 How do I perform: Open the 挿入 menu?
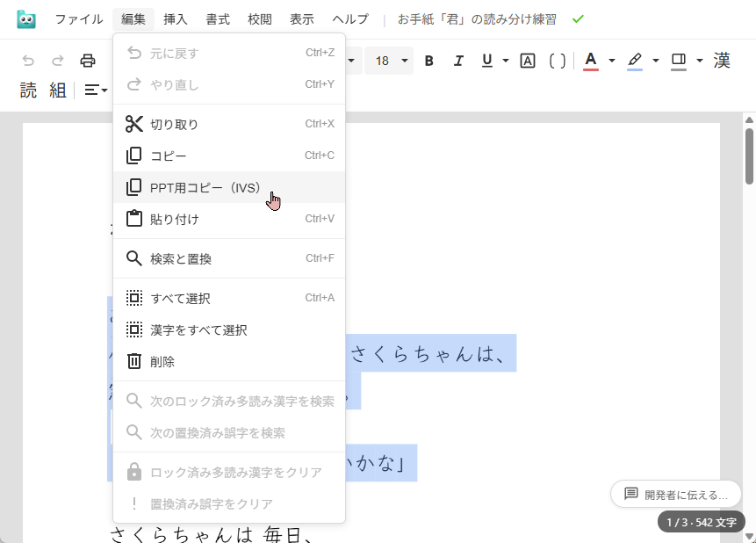175,18
